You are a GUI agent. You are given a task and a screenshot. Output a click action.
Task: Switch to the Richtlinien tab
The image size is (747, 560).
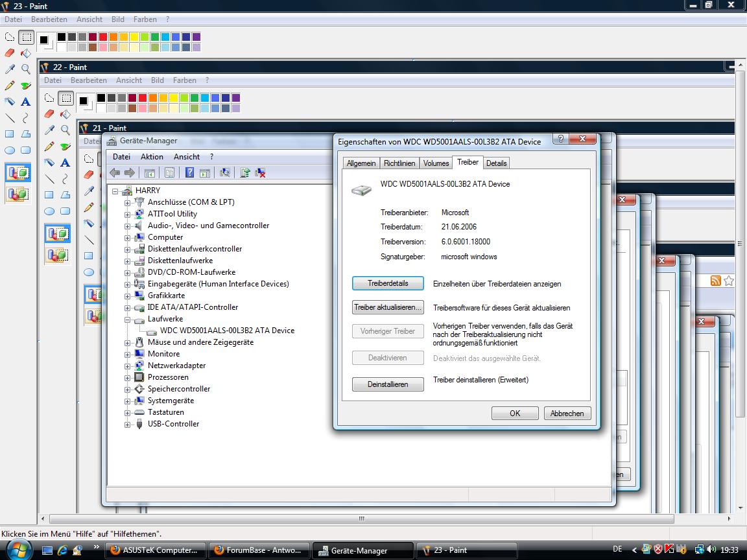point(399,163)
